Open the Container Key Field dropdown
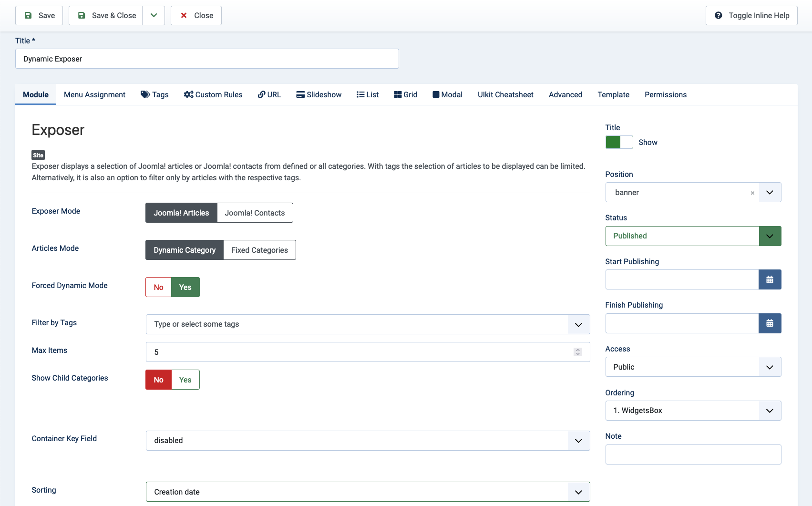The image size is (812, 506). pos(368,441)
